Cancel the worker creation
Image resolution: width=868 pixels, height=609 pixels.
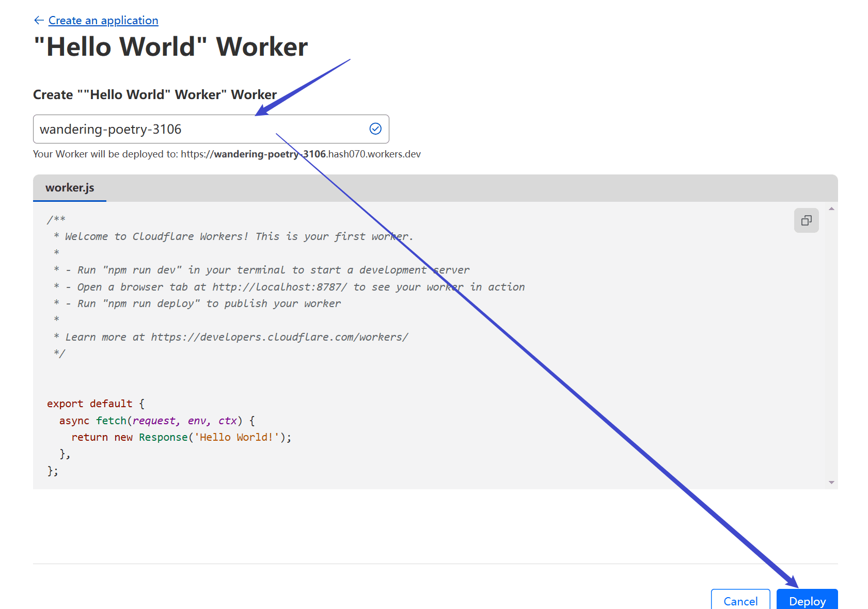click(740, 601)
